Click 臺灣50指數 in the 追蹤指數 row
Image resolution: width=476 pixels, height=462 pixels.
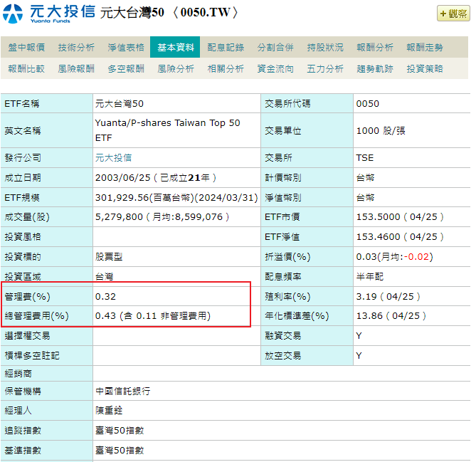(120, 431)
